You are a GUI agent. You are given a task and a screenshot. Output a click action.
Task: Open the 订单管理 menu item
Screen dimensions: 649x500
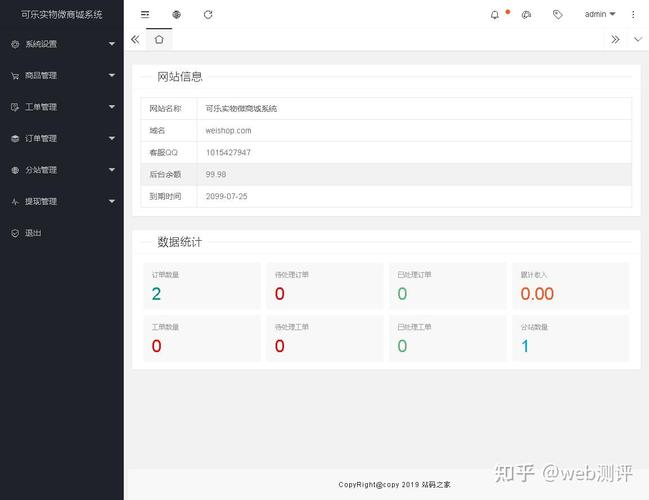coord(62,138)
